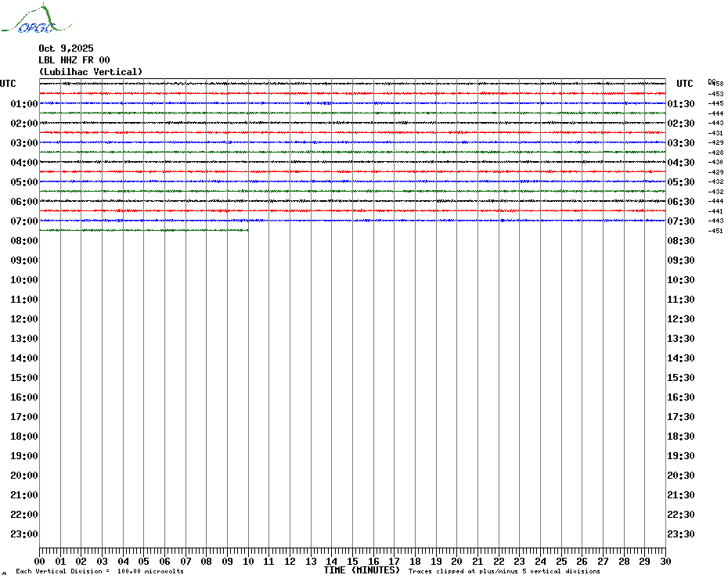Click the end of the green 07:30 trace

[x=247, y=230]
